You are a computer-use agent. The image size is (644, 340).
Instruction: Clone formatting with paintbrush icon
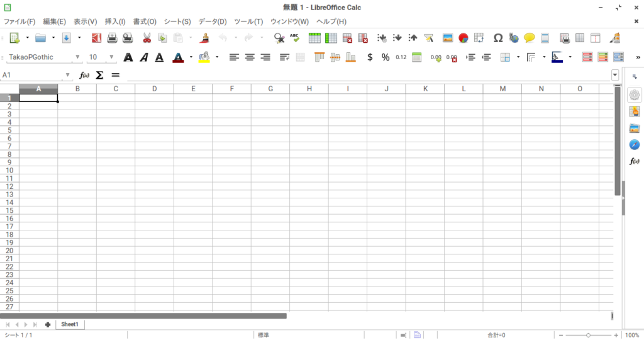pos(204,38)
